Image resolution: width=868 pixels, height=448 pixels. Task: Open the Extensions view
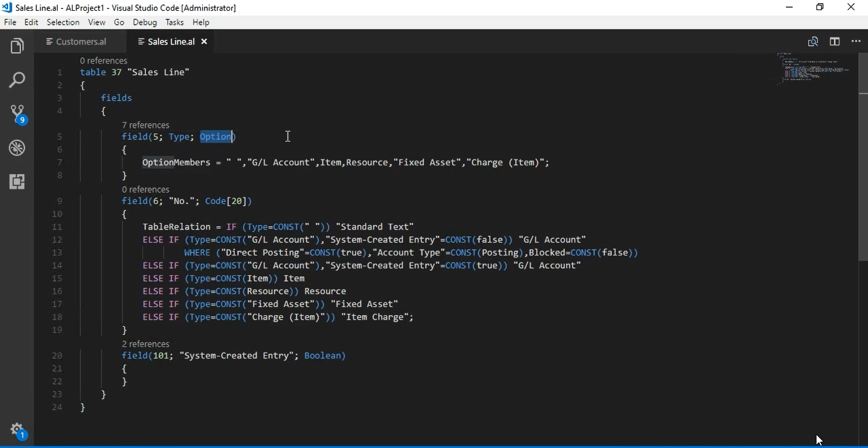click(x=17, y=182)
